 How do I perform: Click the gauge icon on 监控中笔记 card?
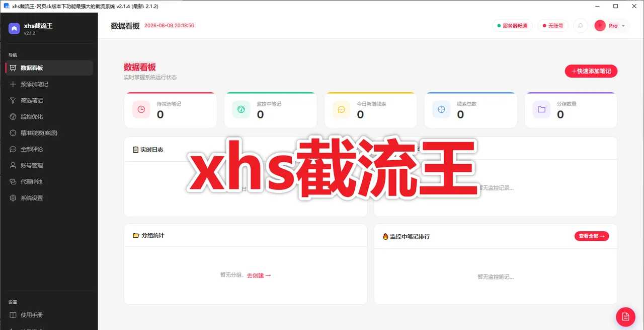click(x=241, y=109)
